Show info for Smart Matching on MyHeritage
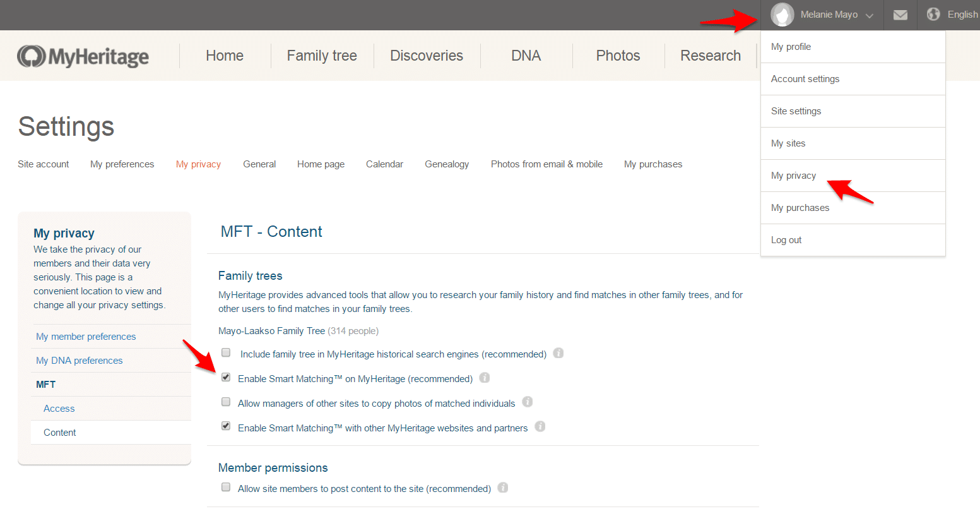This screenshot has height=516, width=980. coord(485,378)
